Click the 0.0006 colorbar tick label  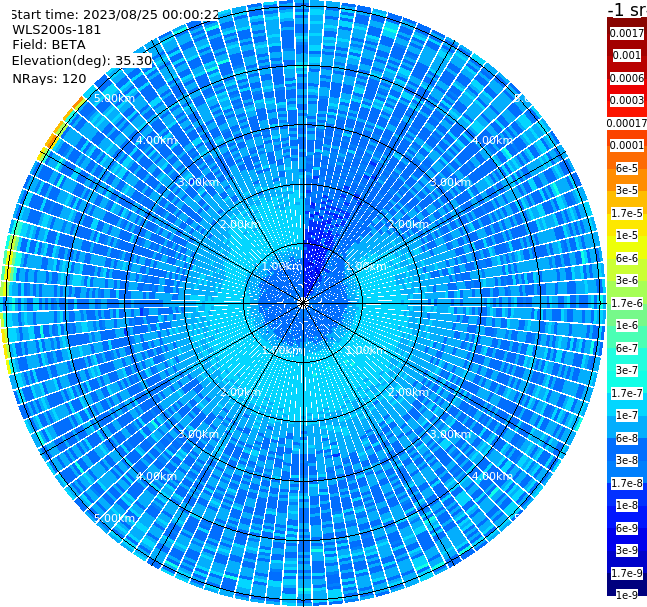point(627,78)
